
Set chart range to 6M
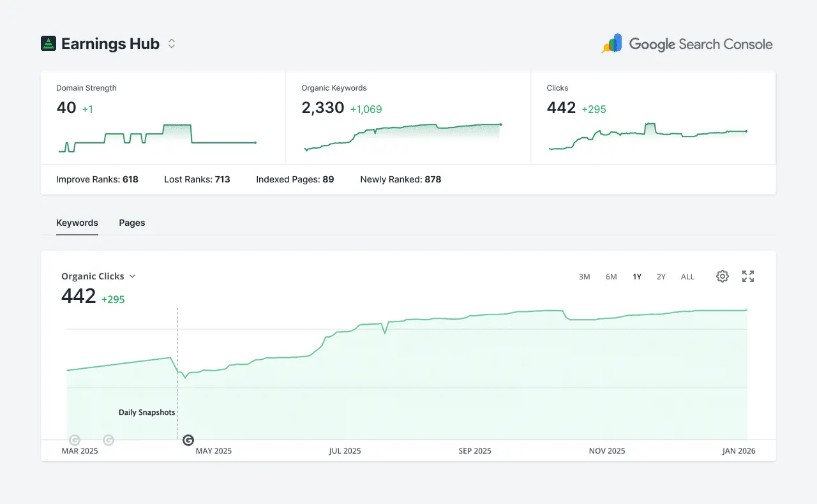[x=611, y=276]
